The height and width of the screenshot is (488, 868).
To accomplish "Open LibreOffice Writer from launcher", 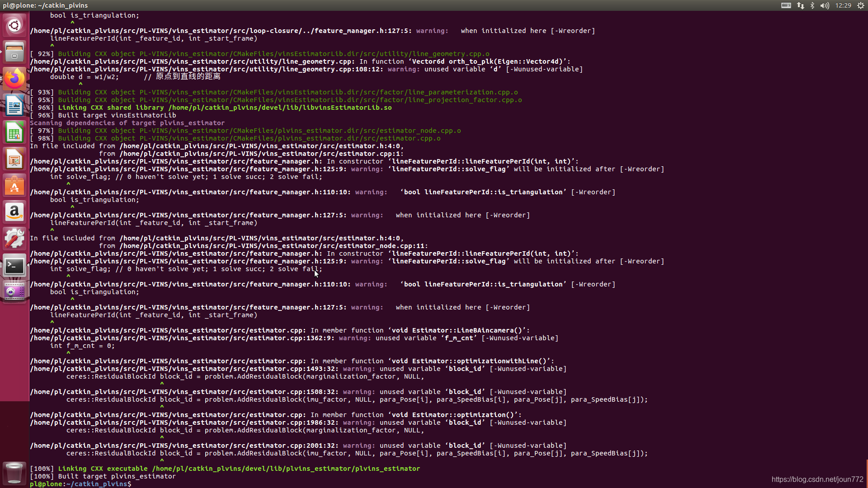I will 14,106.
